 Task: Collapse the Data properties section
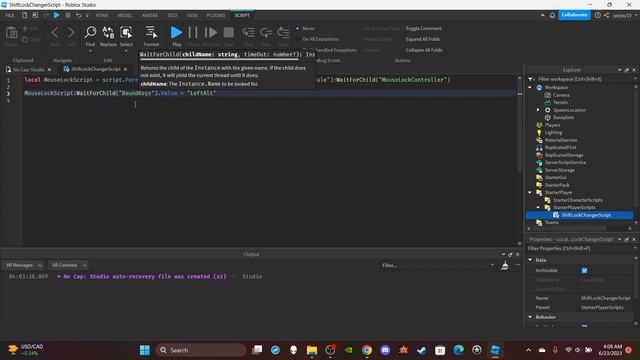pos(530,260)
